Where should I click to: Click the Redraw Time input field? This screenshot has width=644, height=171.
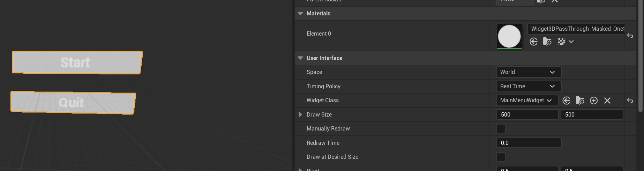(528, 143)
